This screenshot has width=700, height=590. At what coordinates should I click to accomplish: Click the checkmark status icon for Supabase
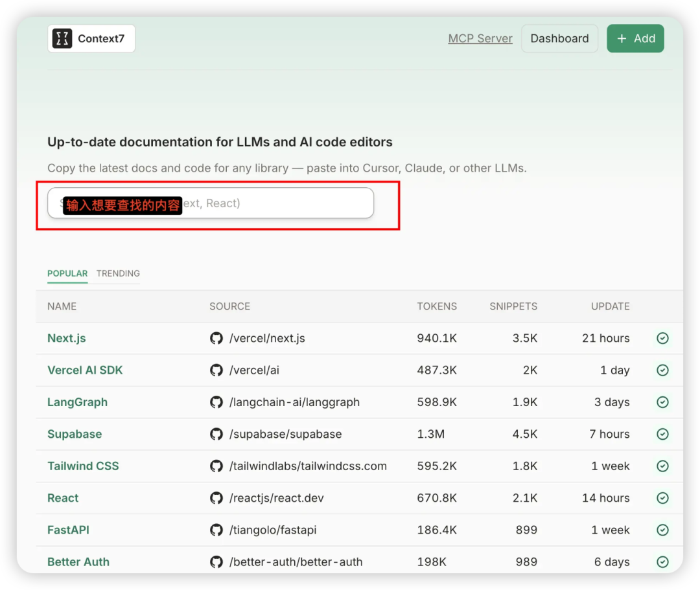[x=662, y=434]
